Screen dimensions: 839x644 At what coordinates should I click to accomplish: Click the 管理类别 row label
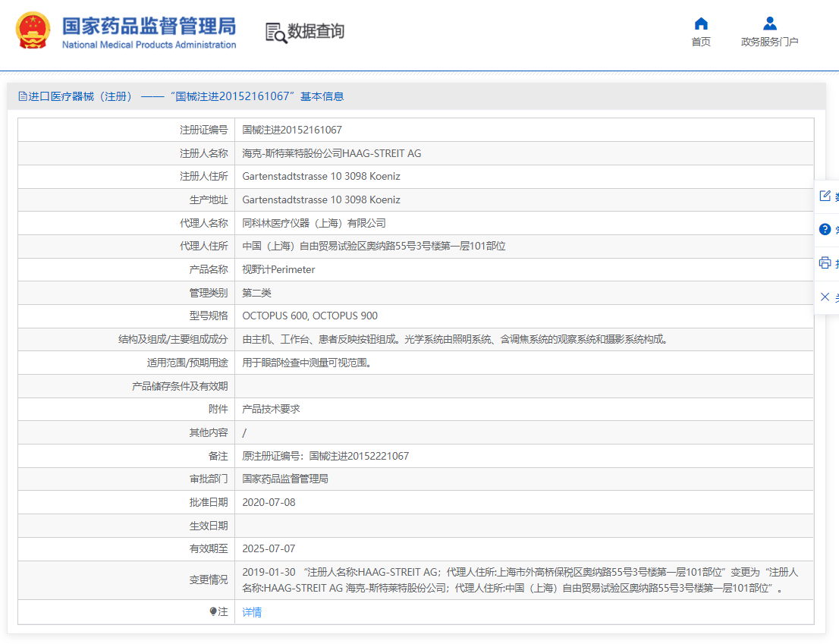click(209, 293)
